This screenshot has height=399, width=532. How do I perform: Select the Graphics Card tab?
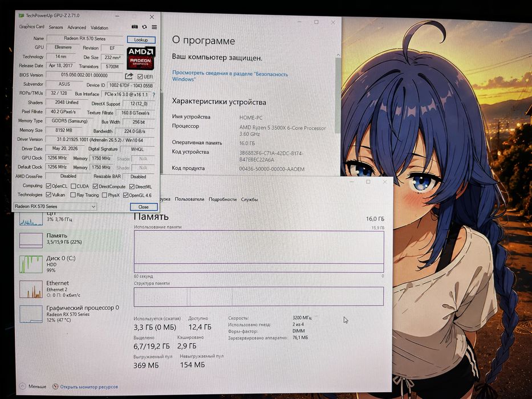coord(31,26)
